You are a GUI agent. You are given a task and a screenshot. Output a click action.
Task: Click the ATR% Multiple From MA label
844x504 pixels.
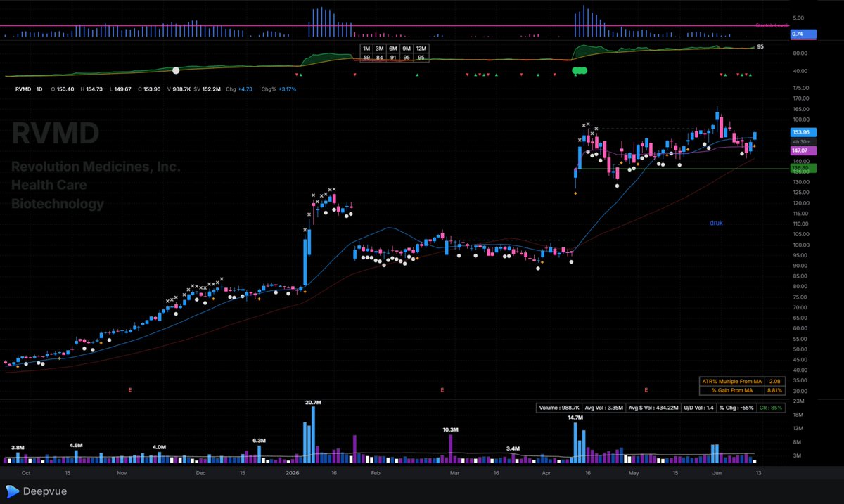click(x=732, y=380)
